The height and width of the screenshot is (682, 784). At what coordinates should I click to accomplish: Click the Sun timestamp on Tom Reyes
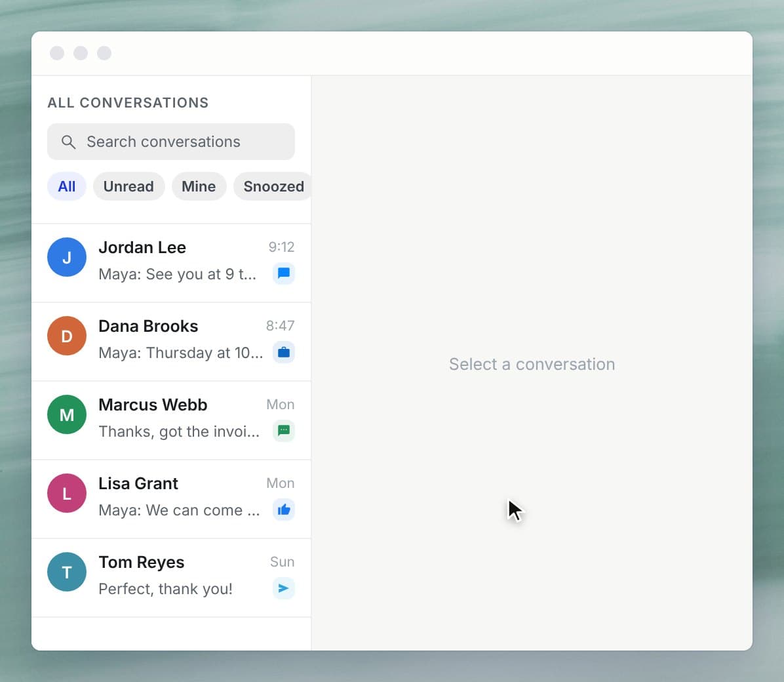[282, 562]
